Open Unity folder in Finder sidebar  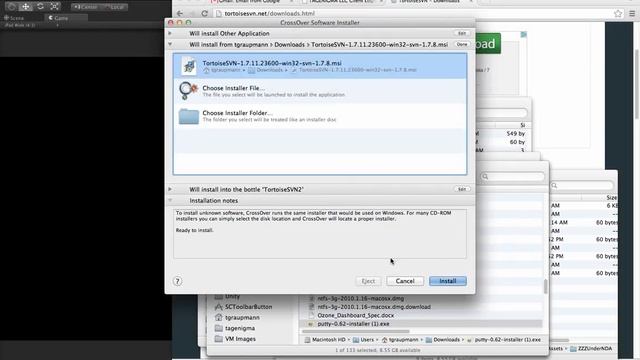tap(232, 297)
